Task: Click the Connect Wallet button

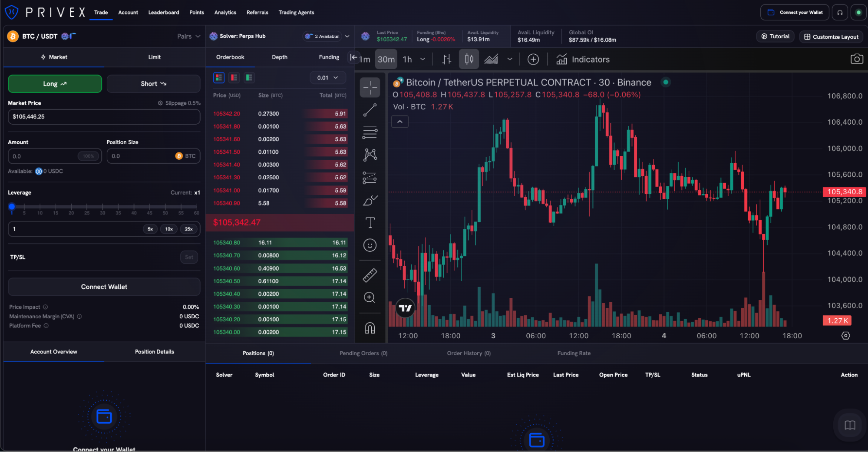Action: click(104, 287)
